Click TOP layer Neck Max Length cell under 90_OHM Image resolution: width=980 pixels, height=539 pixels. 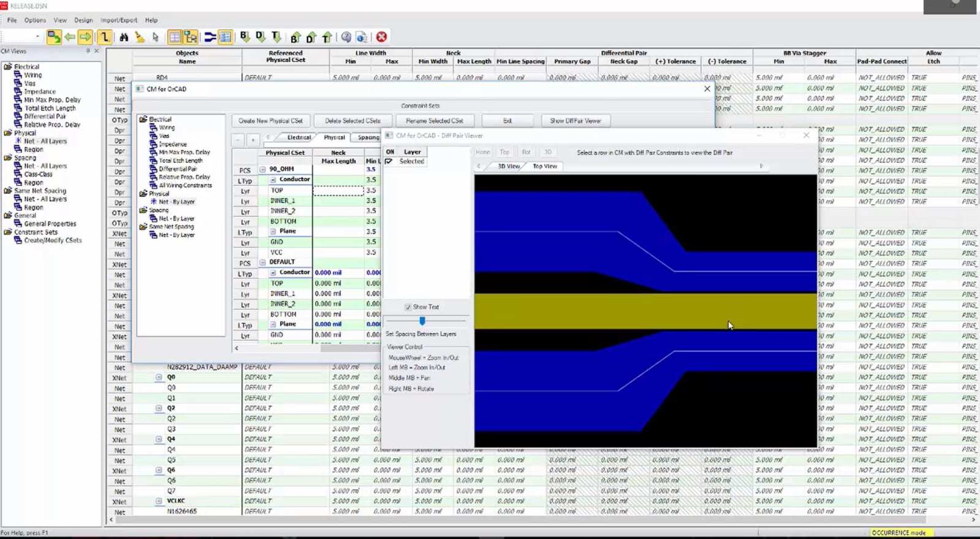click(338, 191)
